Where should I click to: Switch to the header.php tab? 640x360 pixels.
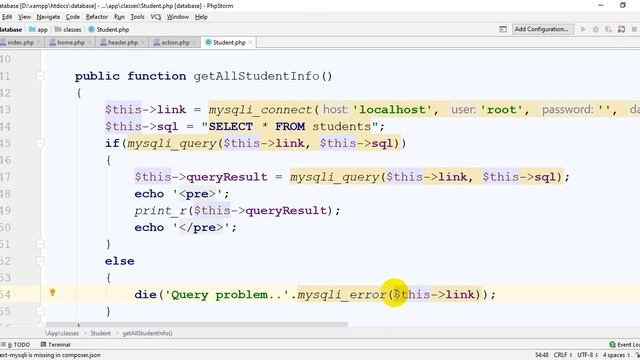122,42
